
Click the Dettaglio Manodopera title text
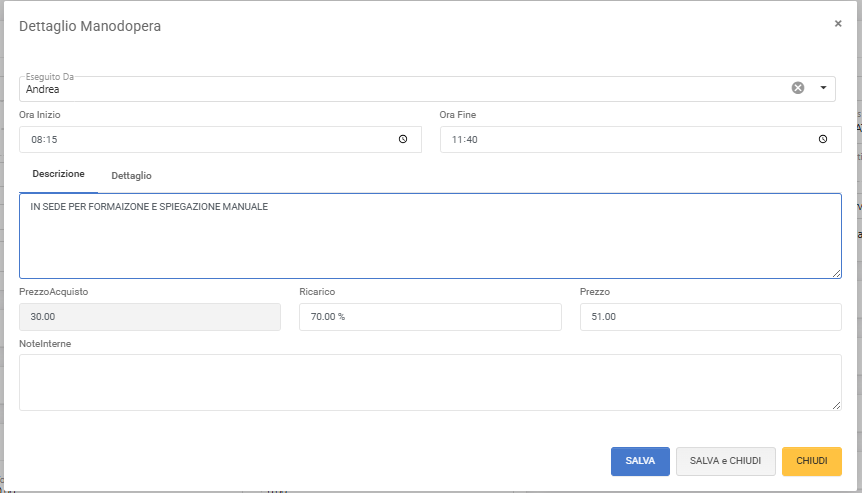pos(90,26)
